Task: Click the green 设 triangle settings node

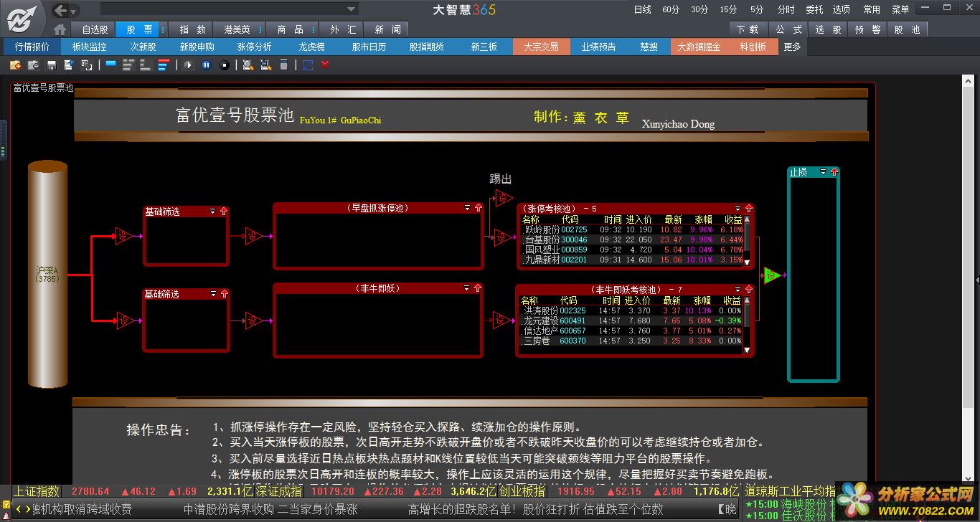Action: point(772,275)
